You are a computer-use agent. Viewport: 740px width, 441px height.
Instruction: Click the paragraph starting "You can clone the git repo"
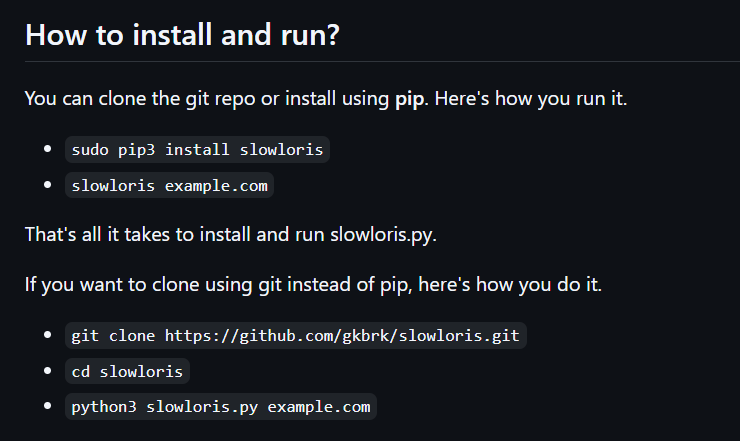point(326,99)
